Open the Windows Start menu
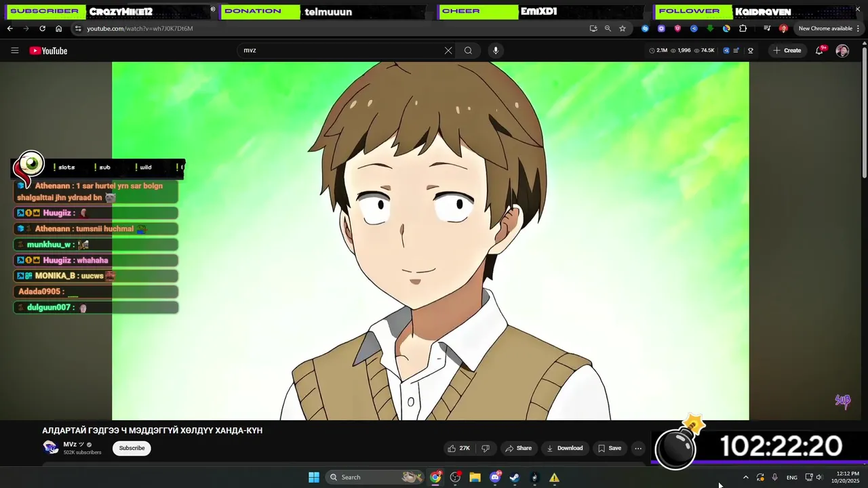Image resolution: width=868 pixels, height=488 pixels. [x=314, y=477]
